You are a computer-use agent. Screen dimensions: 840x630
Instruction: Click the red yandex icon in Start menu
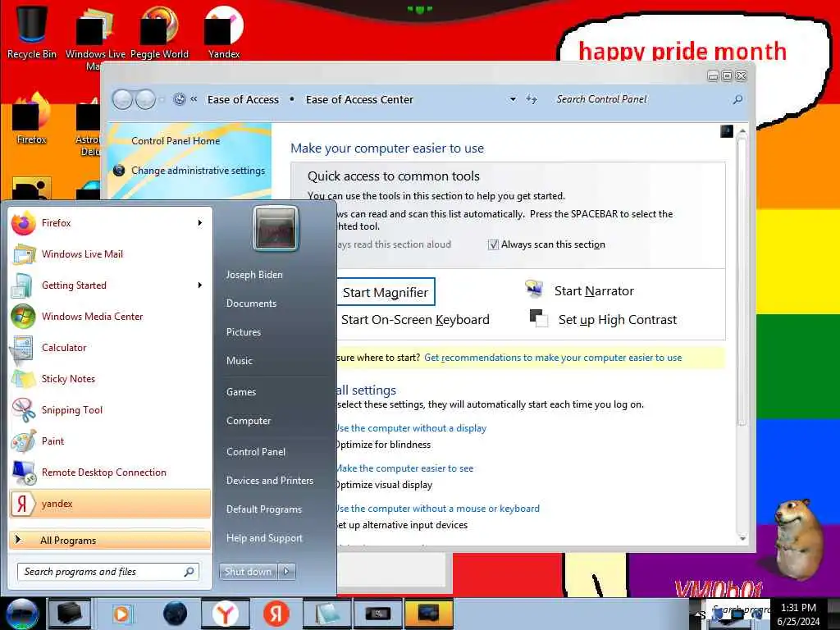pyautogui.click(x=22, y=504)
